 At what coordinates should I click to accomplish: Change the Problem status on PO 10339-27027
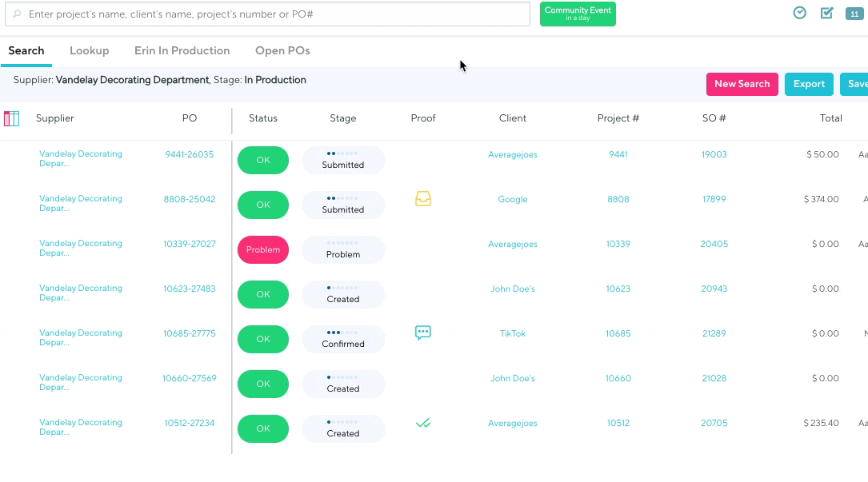[x=263, y=249]
